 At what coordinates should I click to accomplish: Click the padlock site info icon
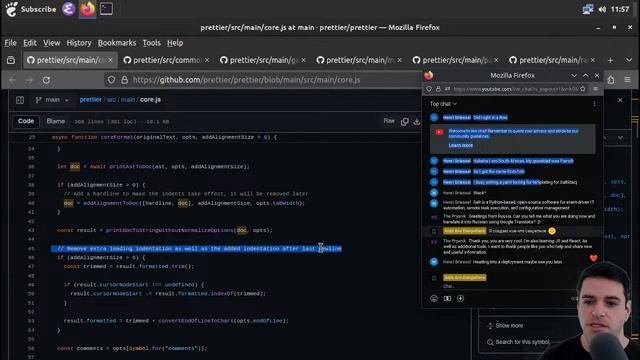coord(124,80)
